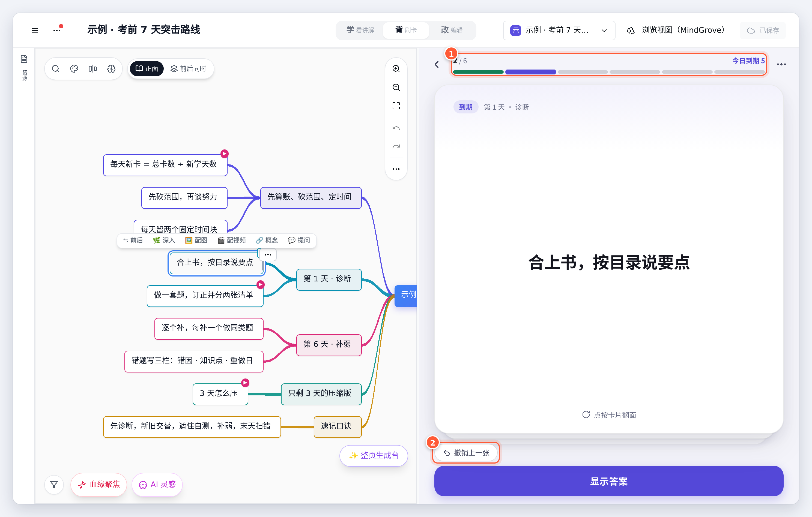Open AI 灵感 suggestions
This screenshot has width=812, height=517.
pyautogui.click(x=157, y=485)
